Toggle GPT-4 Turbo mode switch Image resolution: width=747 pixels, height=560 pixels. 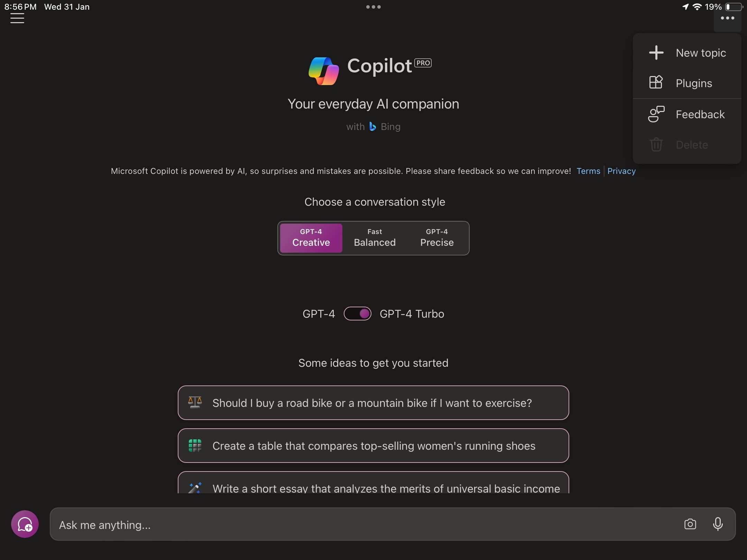(358, 314)
